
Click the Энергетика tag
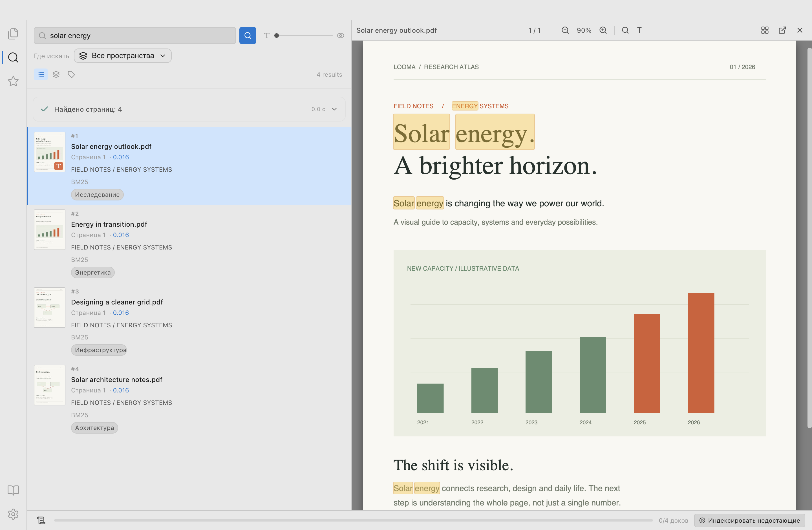pyautogui.click(x=93, y=273)
